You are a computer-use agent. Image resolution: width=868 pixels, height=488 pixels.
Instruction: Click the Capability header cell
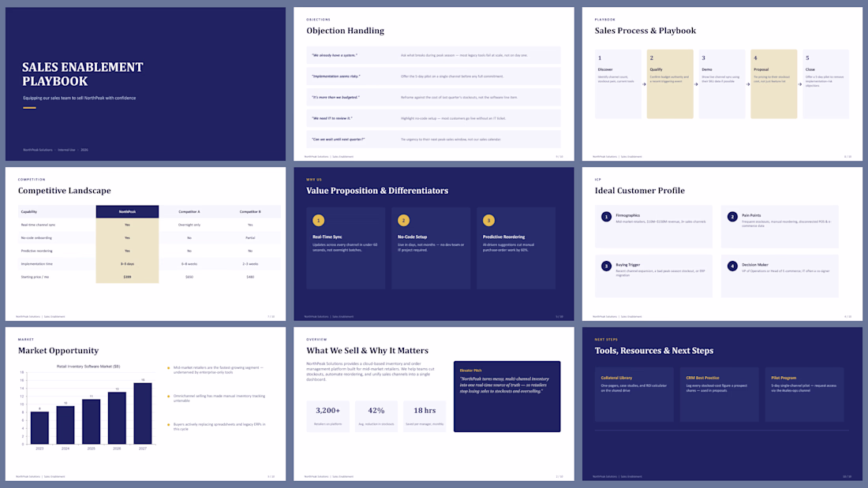click(x=57, y=211)
